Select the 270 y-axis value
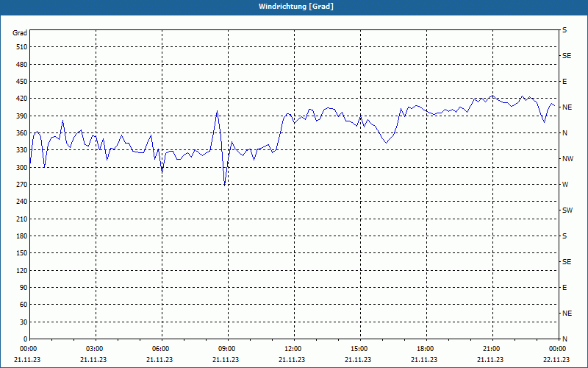 [x=22, y=185]
